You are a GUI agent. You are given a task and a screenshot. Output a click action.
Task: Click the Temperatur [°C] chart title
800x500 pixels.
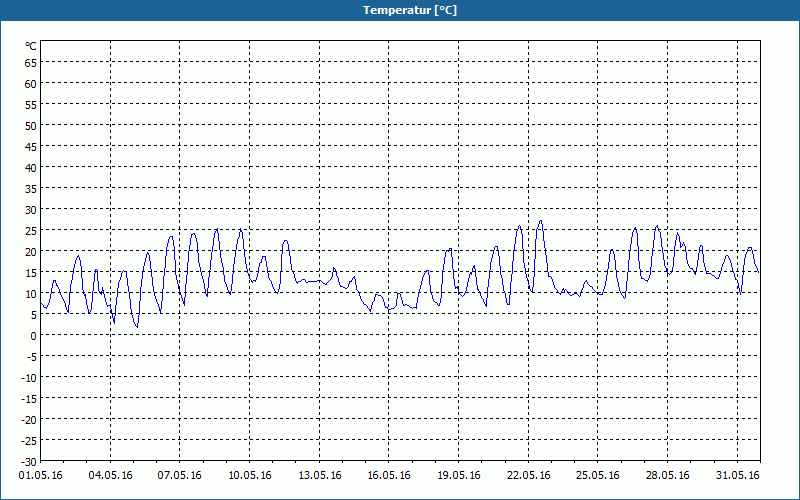click(x=410, y=10)
